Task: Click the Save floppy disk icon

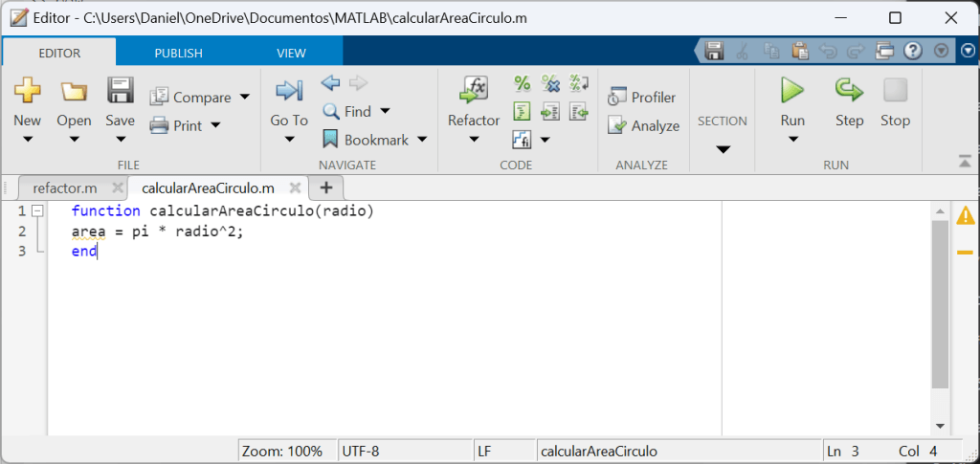Action: tap(120, 92)
